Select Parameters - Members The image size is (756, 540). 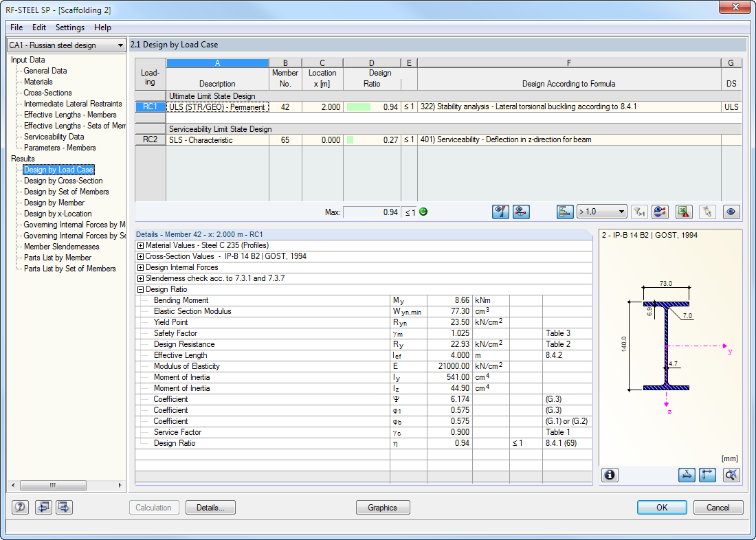tap(60, 148)
